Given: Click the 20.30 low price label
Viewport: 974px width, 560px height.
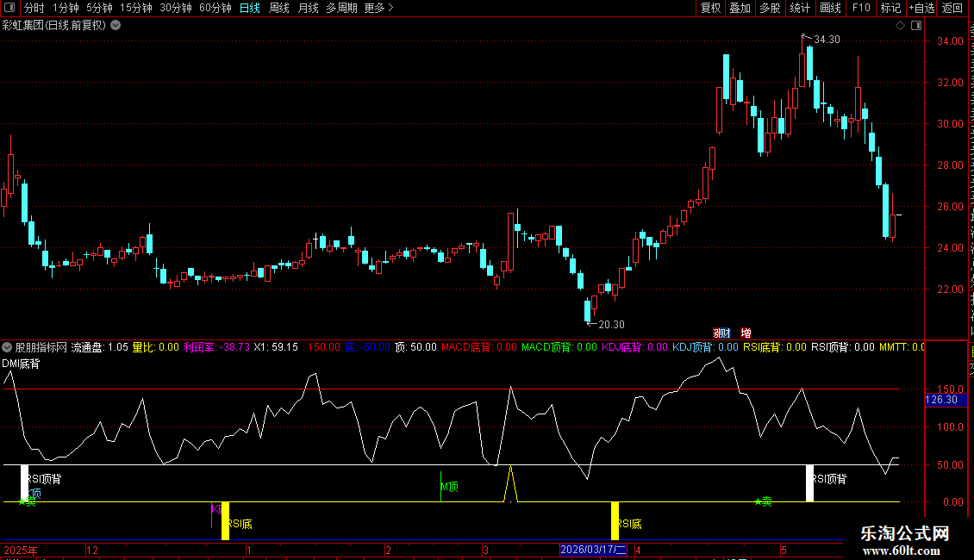Looking at the screenshot, I should 611,325.
